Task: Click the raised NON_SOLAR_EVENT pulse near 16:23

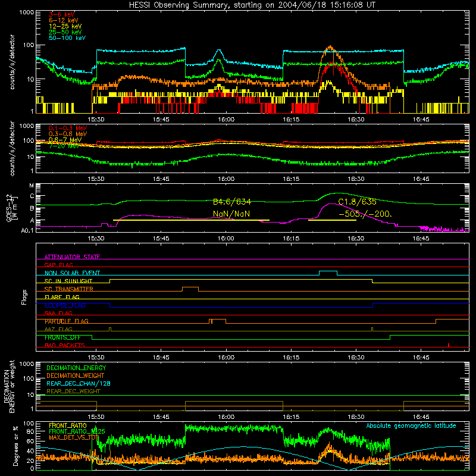Action: click(x=328, y=273)
